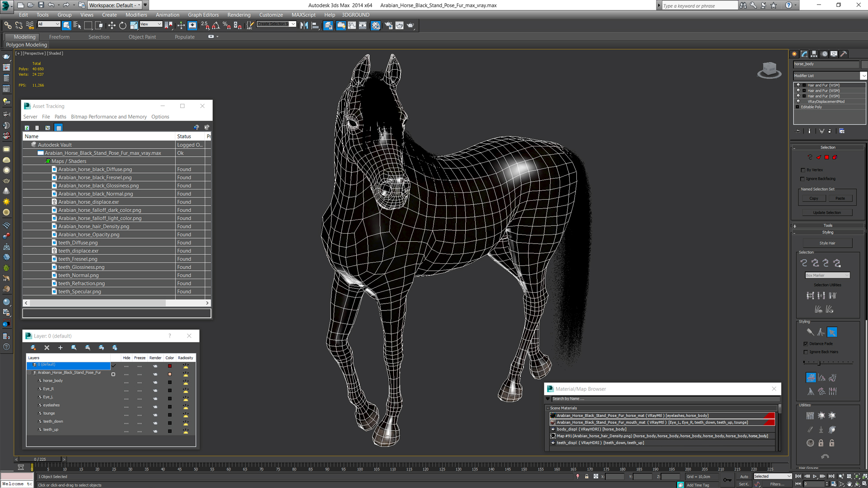The height and width of the screenshot is (488, 868).
Task: Click the Render Production teapot icon
Action: 410,25
